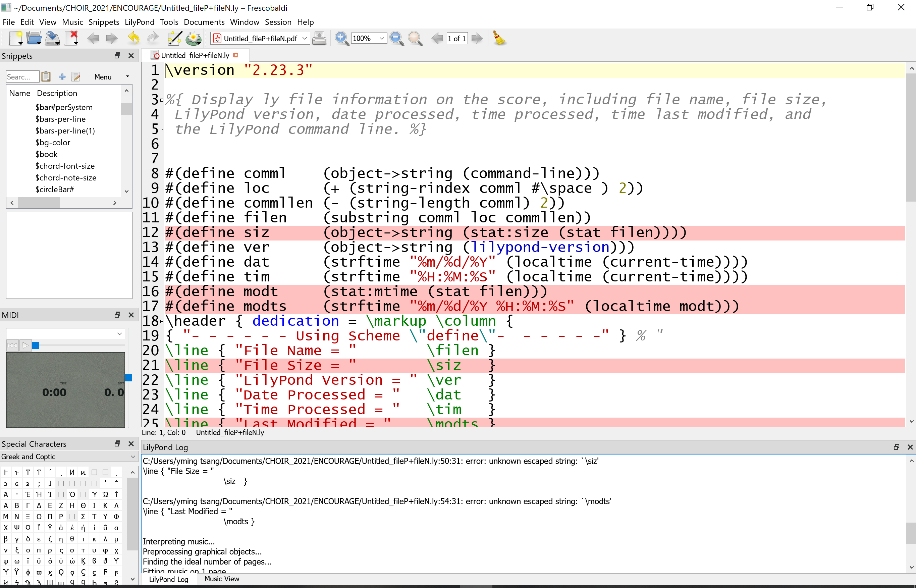Zoom out on music view

tap(397, 38)
